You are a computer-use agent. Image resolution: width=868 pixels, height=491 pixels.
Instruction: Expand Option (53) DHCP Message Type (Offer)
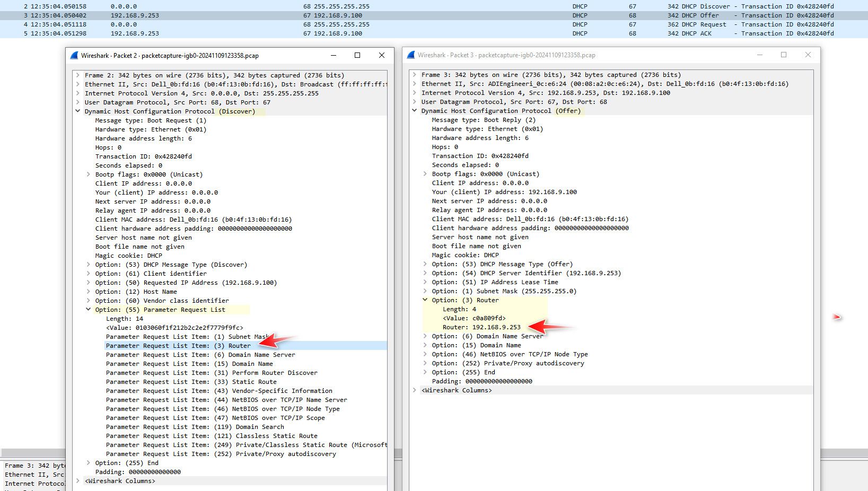(425, 264)
